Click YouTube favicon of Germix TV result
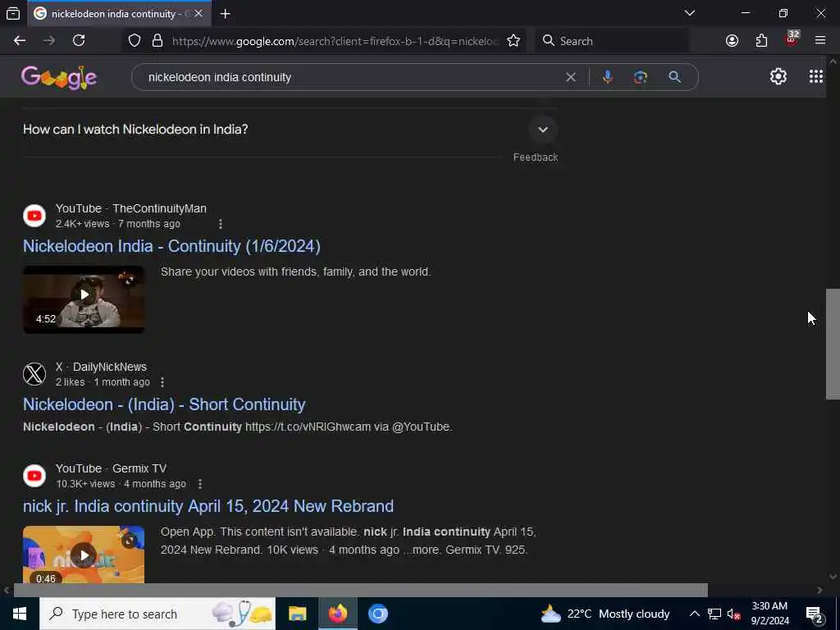Screen dimensions: 840x630 pos(34,476)
